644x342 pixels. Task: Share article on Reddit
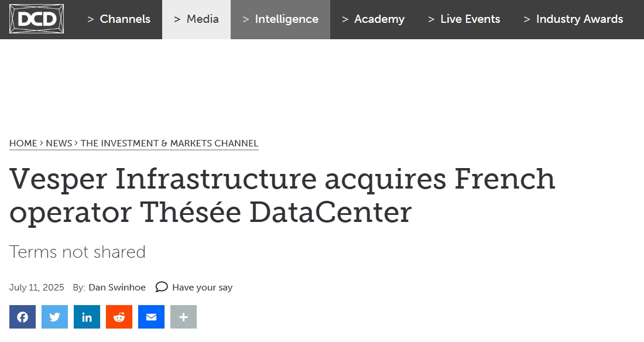[119, 317]
